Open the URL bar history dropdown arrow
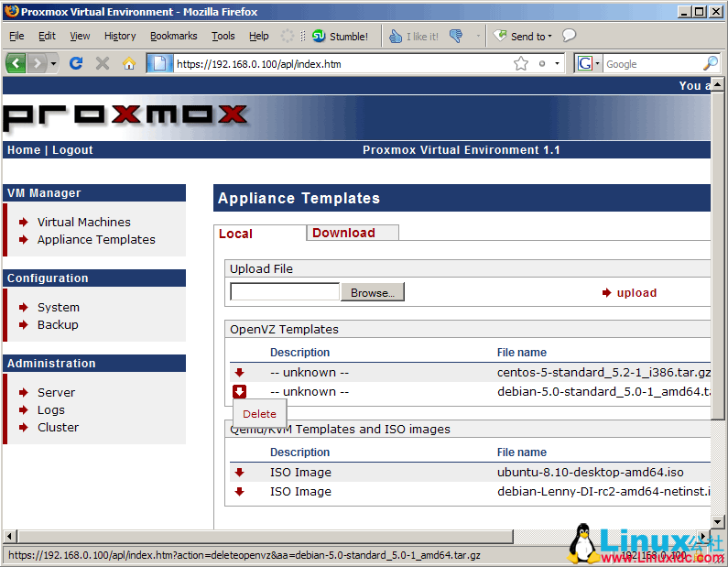 tap(557, 63)
